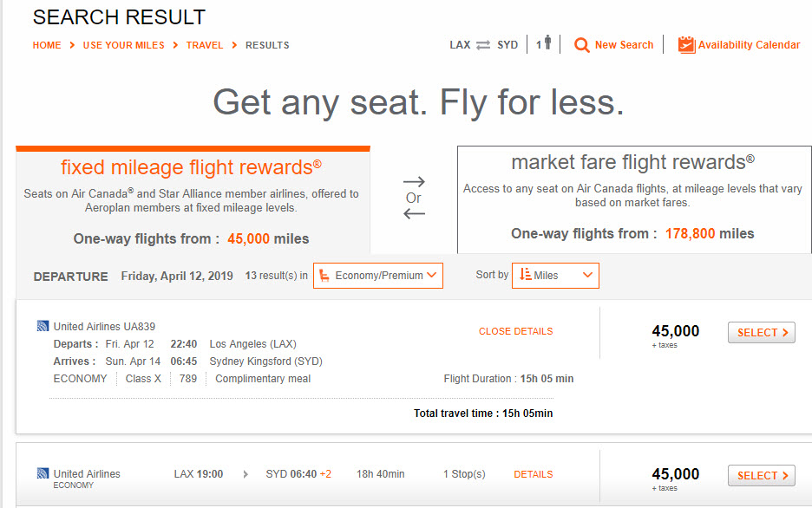Click the LAX-SYD round-trip arrows icon

point(483,45)
